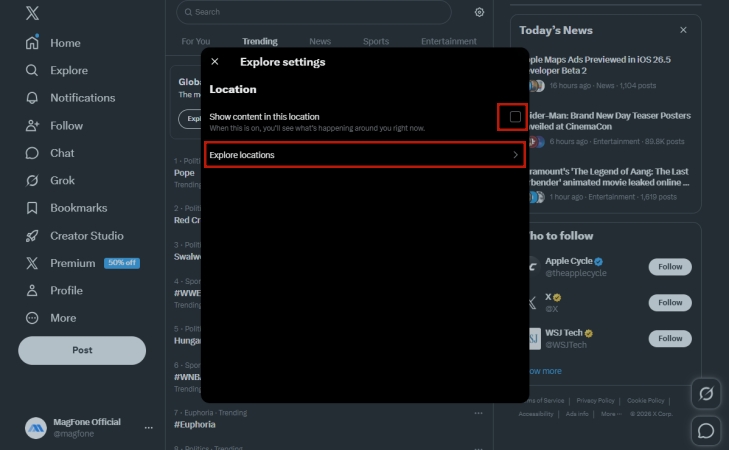
Task: Open the #Euphoria trending topic
Action: pyautogui.click(x=195, y=424)
